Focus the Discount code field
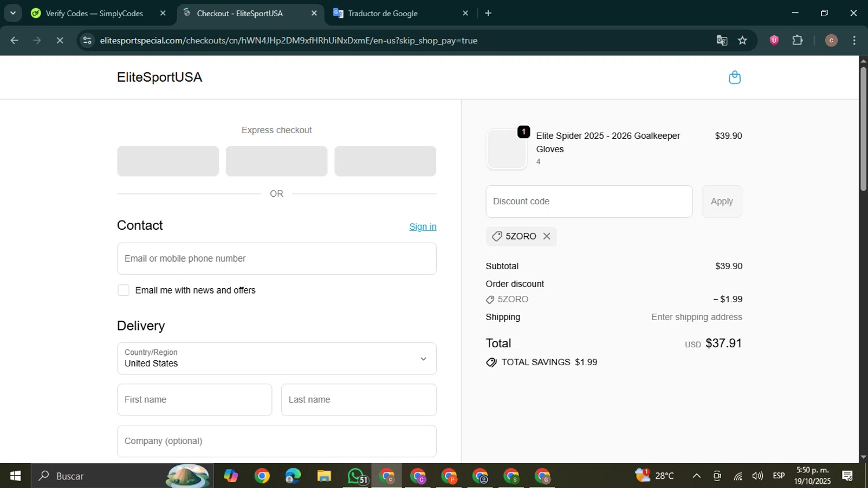Image resolution: width=868 pixels, height=488 pixels. pos(589,201)
